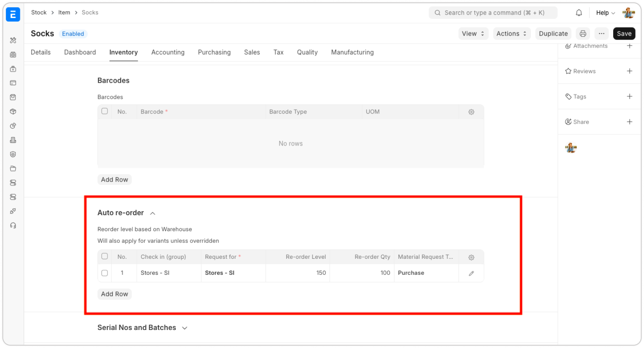This screenshot has height=348, width=644.
Task: Open the wrench tools sidebar icon
Action: [13, 40]
